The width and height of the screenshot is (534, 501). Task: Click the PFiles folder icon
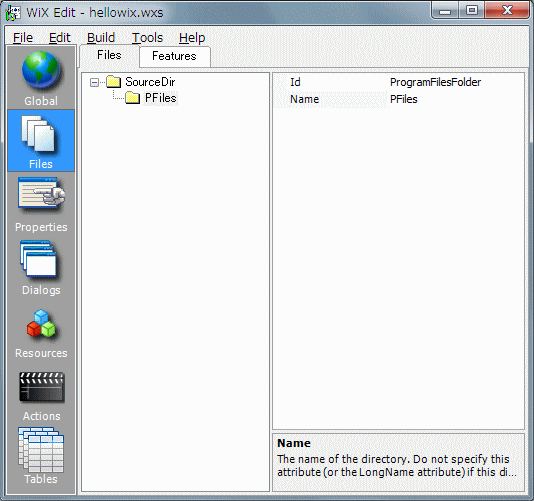tap(133, 98)
